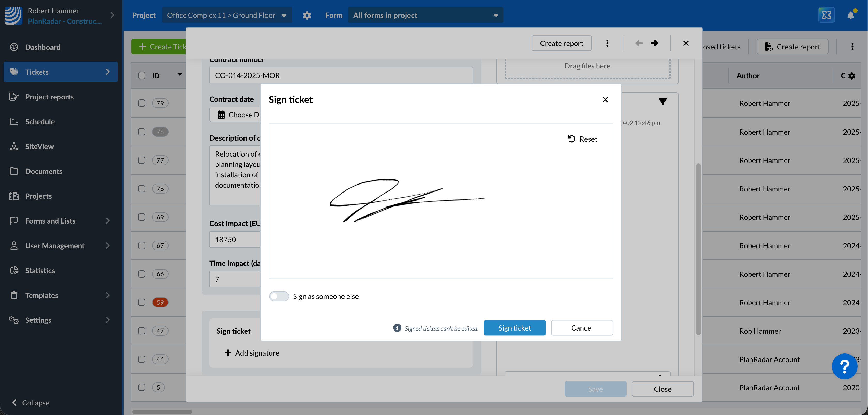Click table column settings gear

(x=852, y=76)
